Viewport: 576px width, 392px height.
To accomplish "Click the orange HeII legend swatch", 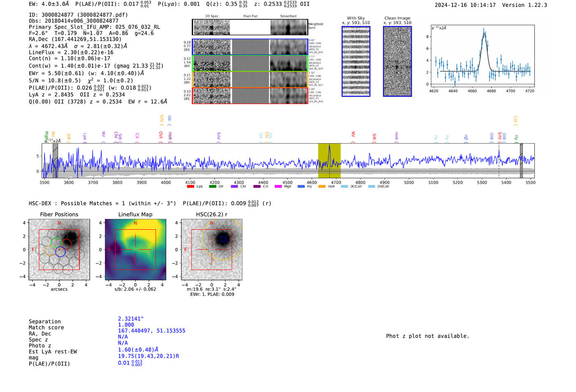I will (322, 186).
